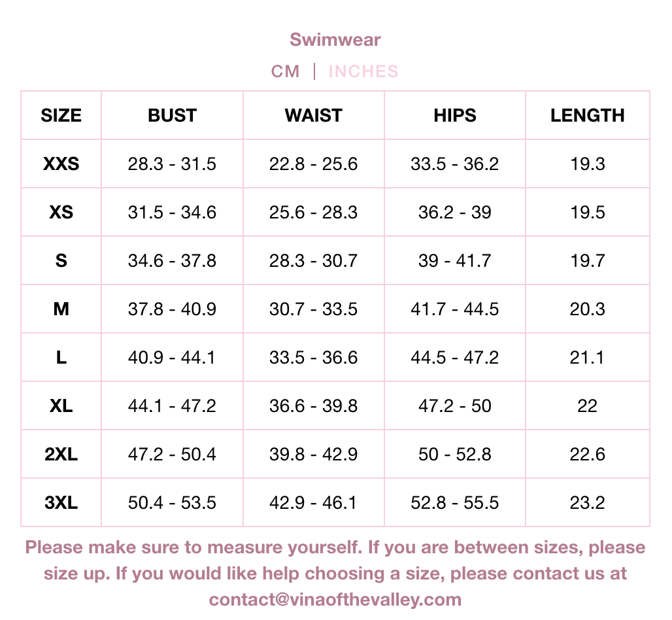
Task: Select the S size row label
Action: [x=61, y=261]
